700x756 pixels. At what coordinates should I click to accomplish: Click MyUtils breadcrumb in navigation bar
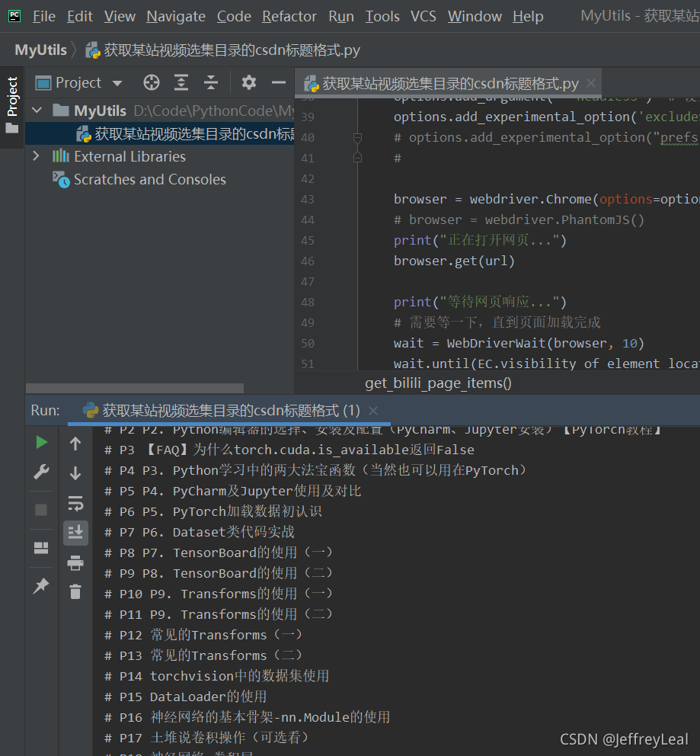tap(41, 50)
